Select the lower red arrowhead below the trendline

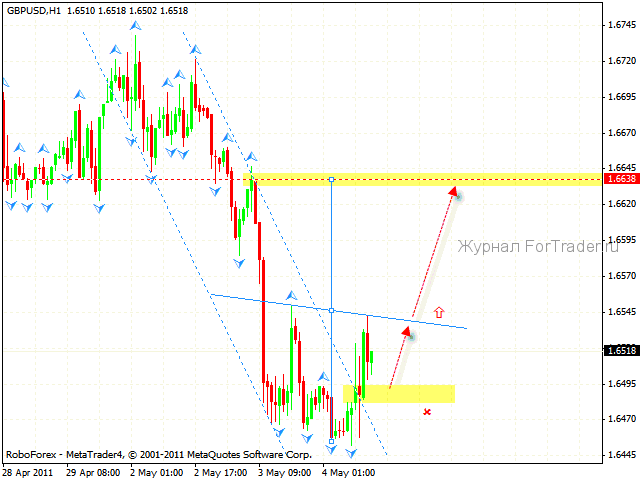point(406,332)
